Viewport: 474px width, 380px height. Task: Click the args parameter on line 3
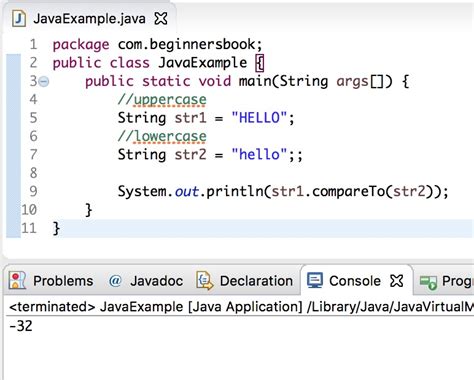pyautogui.click(x=352, y=82)
